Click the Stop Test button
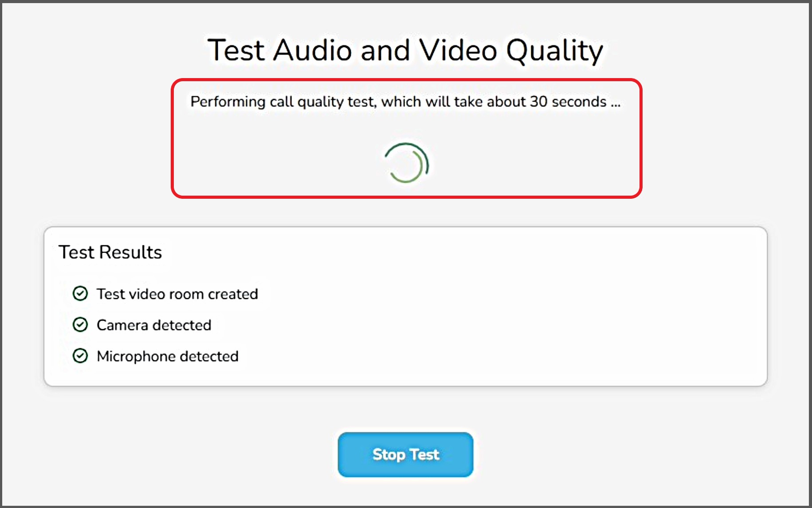The width and height of the screenshot is (812, 508). tap(405, 455)
